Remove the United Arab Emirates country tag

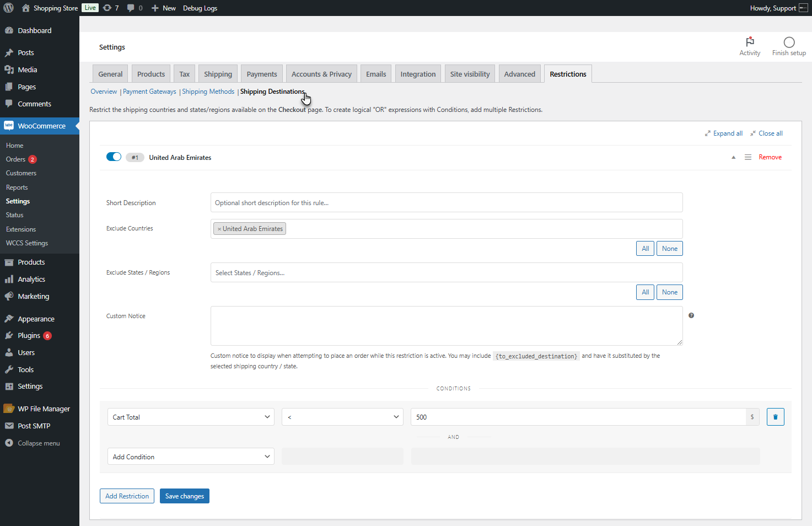(x=219, y=229)
